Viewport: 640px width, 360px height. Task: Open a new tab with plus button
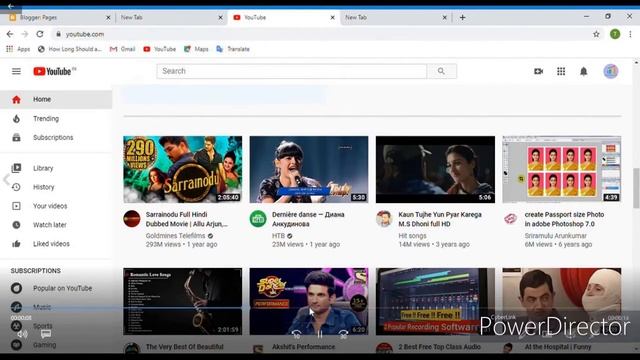click(462, 18)
